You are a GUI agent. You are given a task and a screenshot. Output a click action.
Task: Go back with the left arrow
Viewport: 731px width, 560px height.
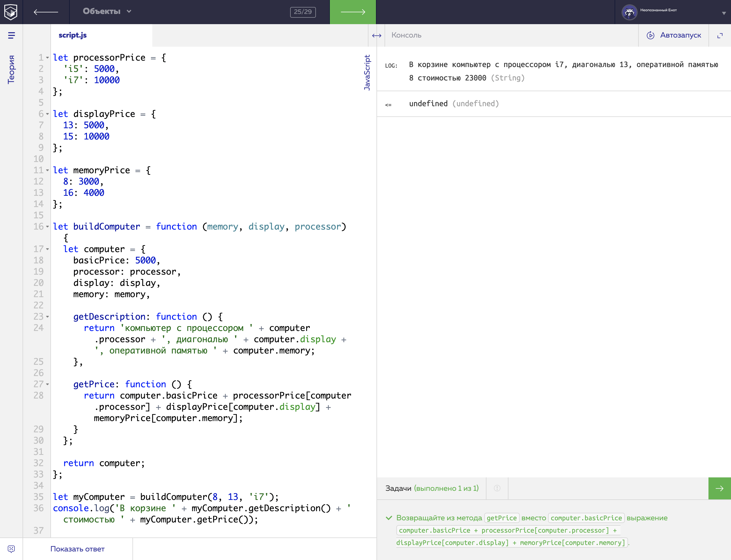pos(46,12)
